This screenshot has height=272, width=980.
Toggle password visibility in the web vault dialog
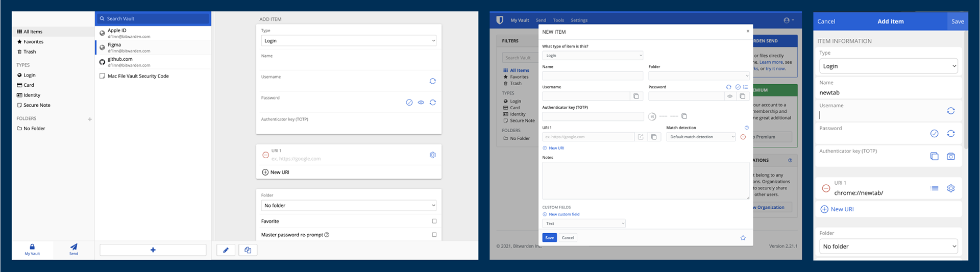(730, 96)
